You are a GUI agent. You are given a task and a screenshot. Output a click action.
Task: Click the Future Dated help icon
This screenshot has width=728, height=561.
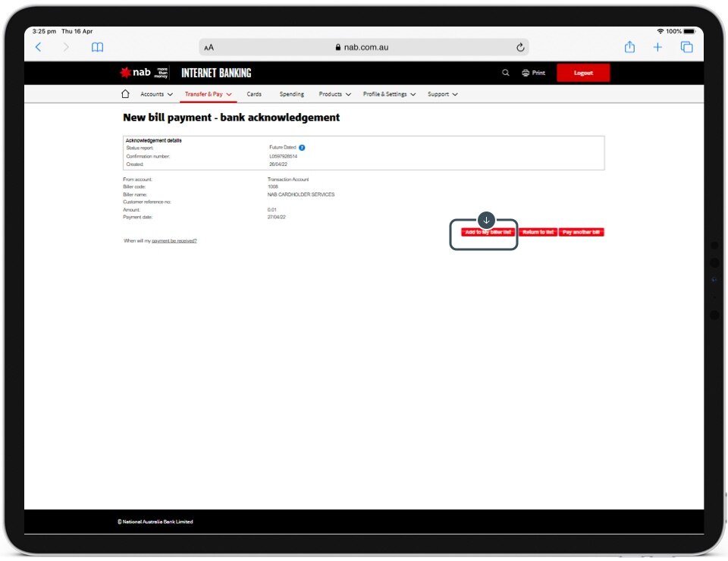click(302, 148)
